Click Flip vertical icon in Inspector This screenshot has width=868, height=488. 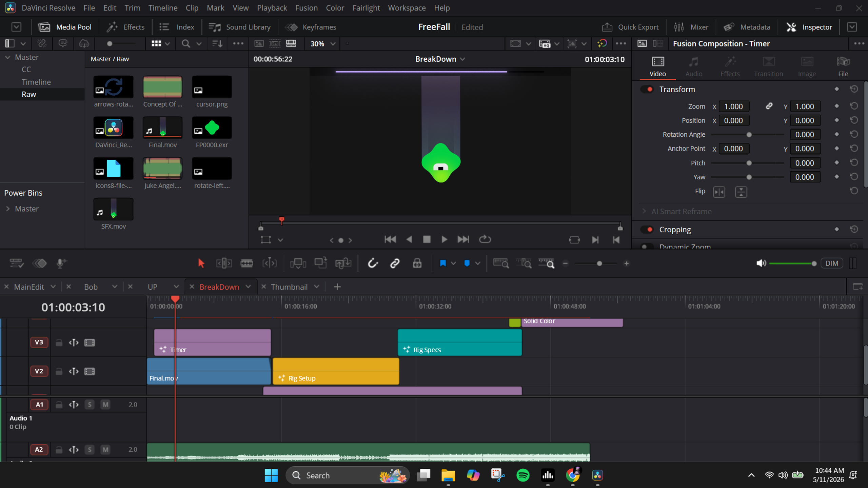click(x=741, y=192)
